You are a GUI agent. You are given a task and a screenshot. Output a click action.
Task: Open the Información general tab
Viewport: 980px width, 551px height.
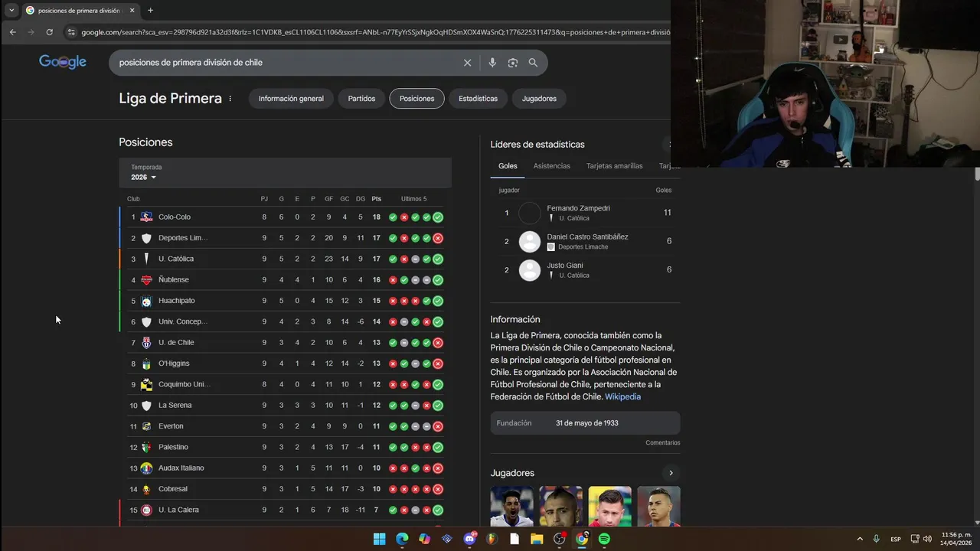291,99
